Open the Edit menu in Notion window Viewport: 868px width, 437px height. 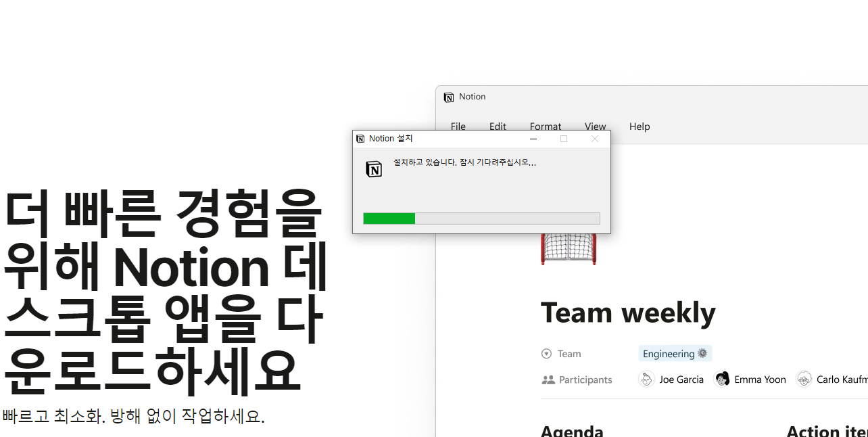pos(498,127)
